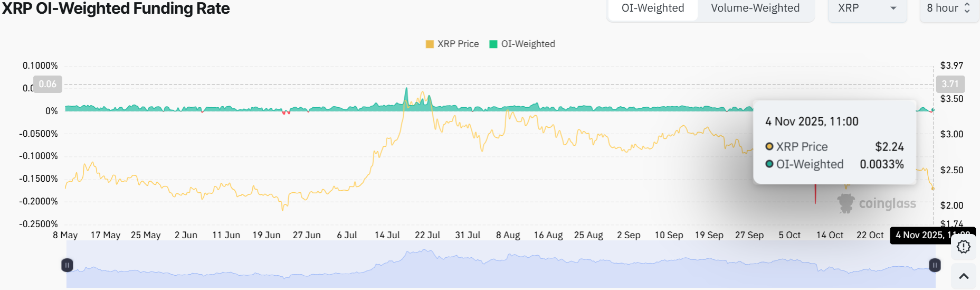Toggle the OI-Weighted legend label
Viewport: 980px width, 290px height.
coord(528,44)
